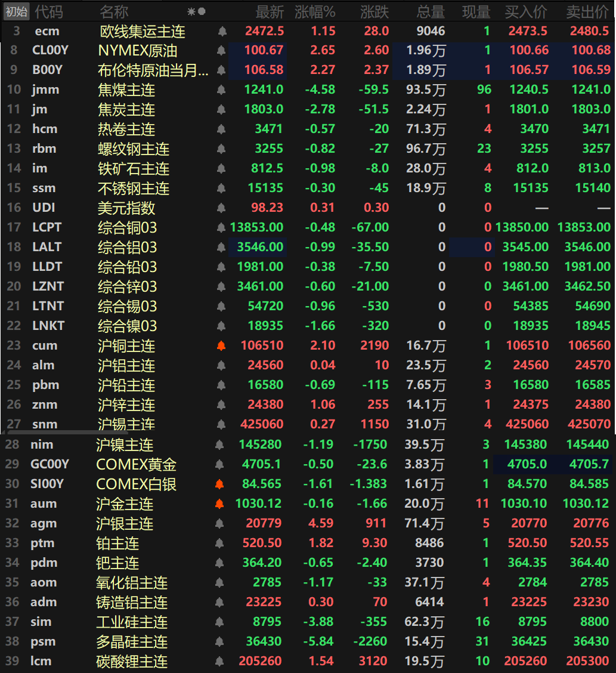Sort by 涨幅% column header

315,12
